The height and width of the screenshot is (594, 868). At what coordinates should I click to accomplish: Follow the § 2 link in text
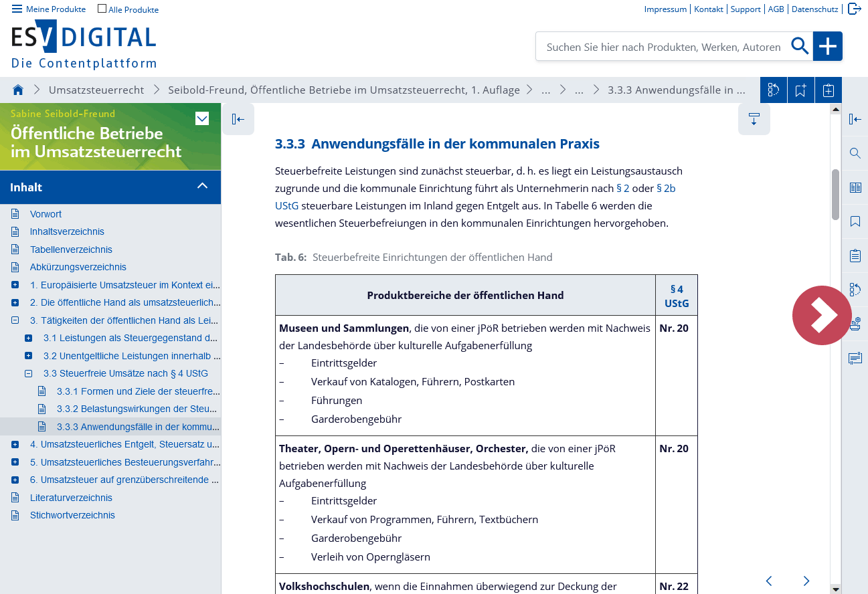(622, 189)
